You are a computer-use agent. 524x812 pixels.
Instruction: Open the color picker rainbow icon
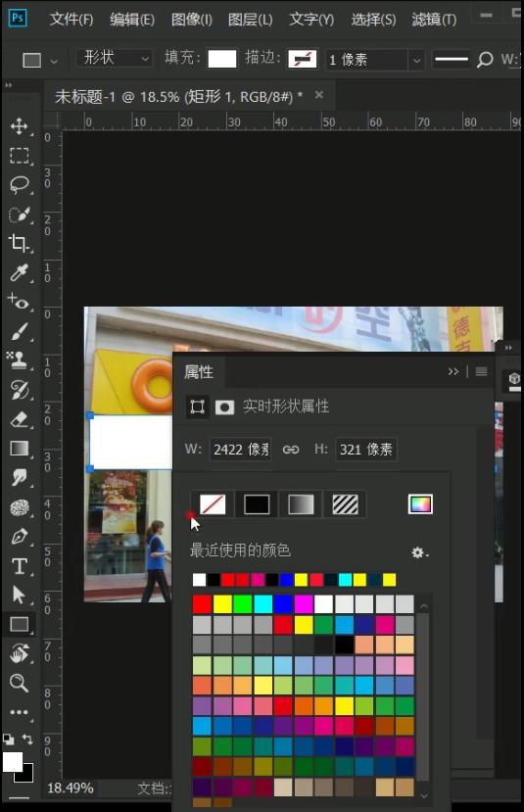click(x=420, y=503)
